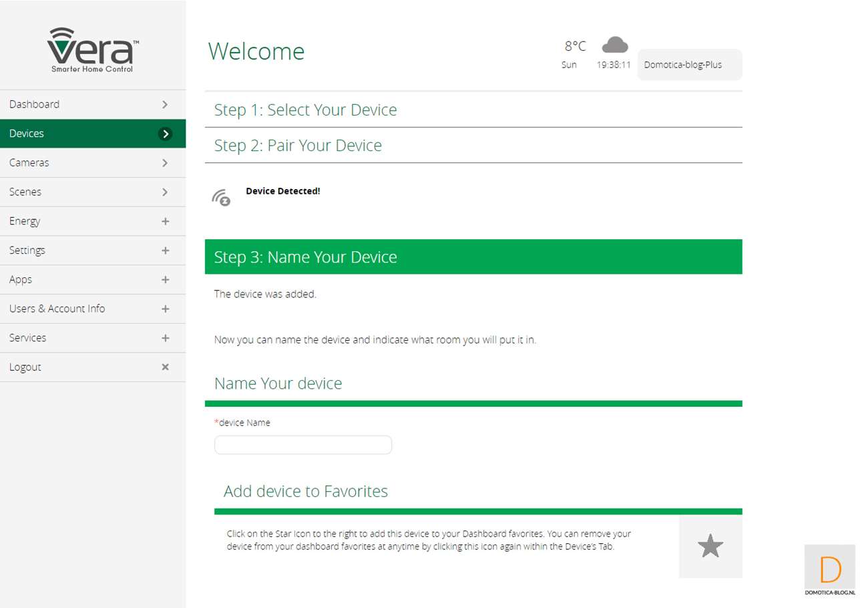This screenshot has height=608, width=868.
Task: Open Step 1: Select Your Device section
Action: (x=305, y=110)
